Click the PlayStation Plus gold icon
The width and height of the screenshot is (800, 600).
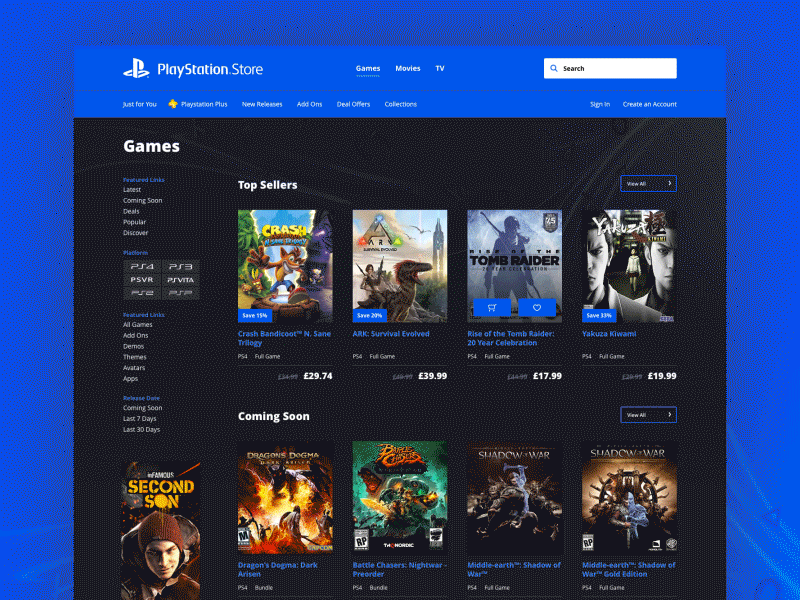(x=173, y=104)
